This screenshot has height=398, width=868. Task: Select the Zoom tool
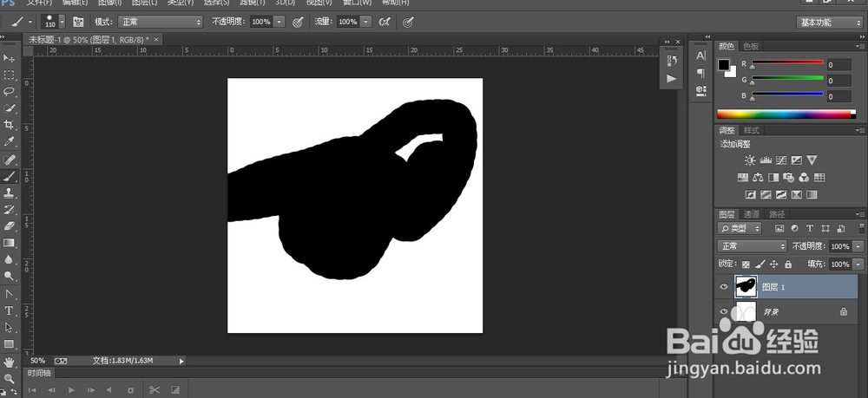pos(9,379)
